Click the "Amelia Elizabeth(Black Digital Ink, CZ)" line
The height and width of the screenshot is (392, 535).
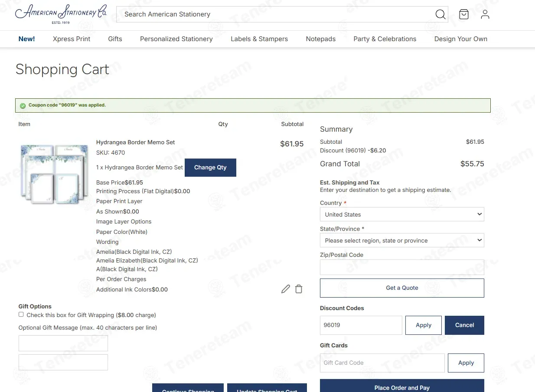(147, 260)
